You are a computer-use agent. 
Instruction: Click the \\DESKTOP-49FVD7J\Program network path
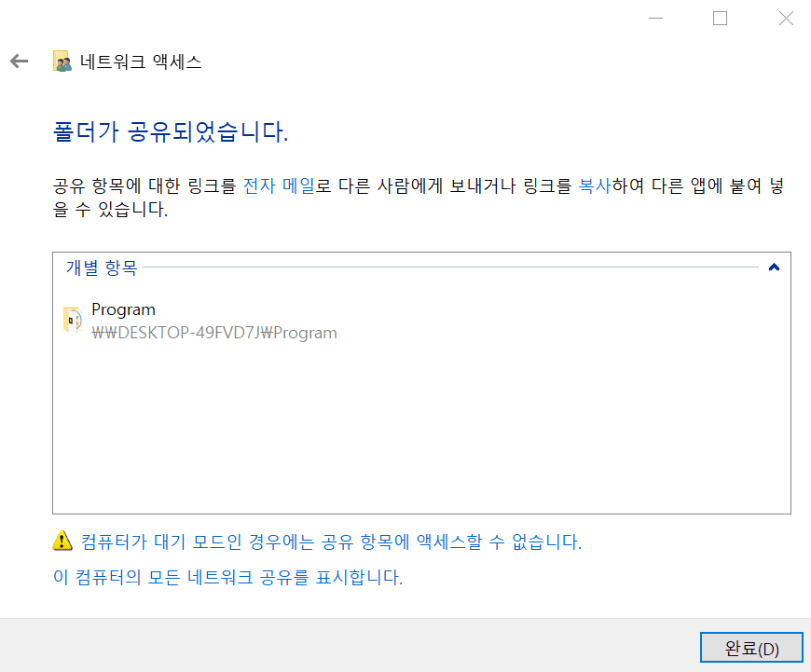coord(214,333)
